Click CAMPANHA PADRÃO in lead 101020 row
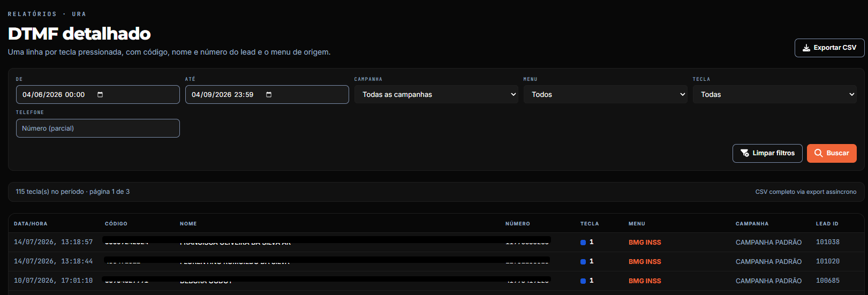Screen dimensions: 868x295 [x=768, y=262]
